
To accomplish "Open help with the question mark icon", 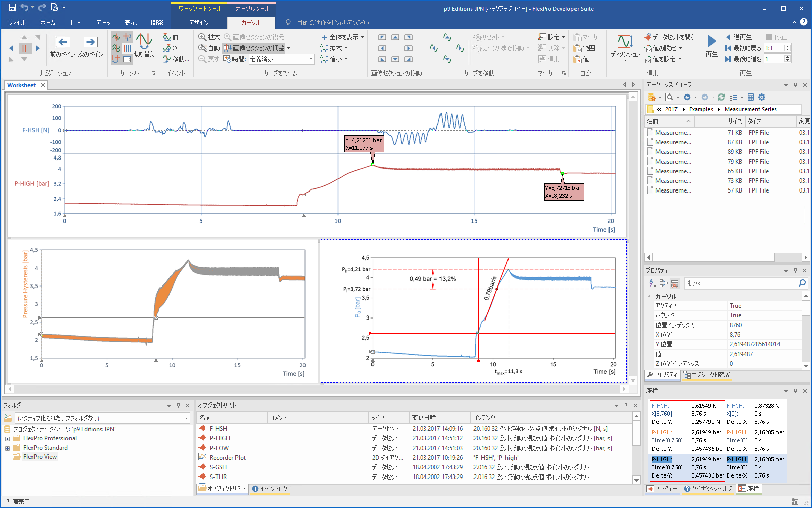I will (804, 22).
